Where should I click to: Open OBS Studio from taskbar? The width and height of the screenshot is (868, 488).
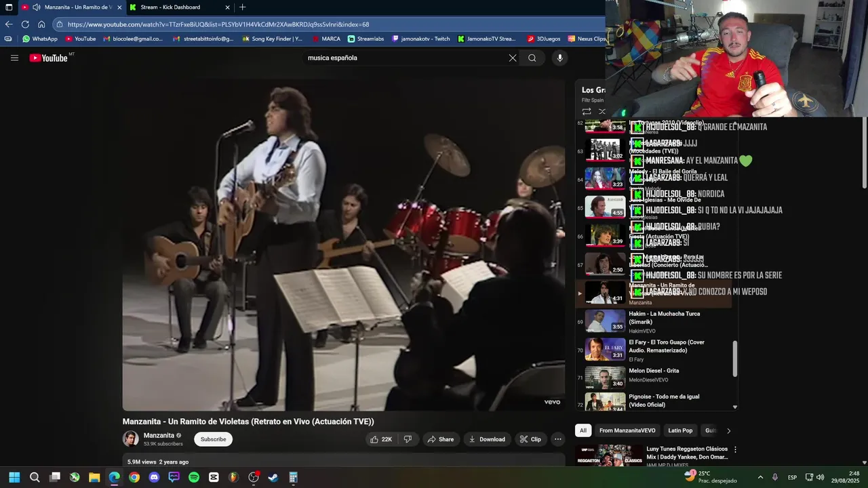[x=254, y=477]
